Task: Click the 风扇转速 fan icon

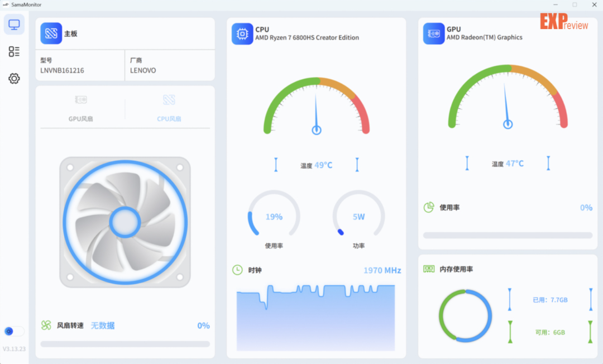Action: coord(46,325)
